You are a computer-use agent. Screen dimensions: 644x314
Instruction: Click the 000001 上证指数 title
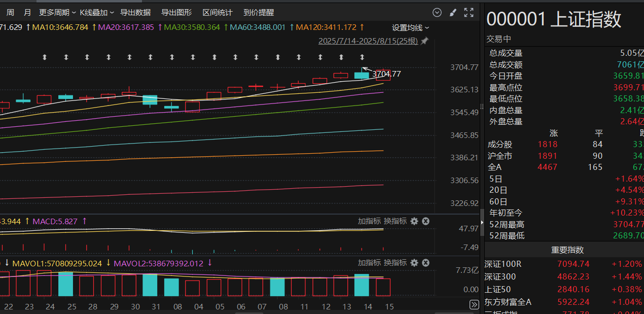pyautogui.click(x=554, y=20)
